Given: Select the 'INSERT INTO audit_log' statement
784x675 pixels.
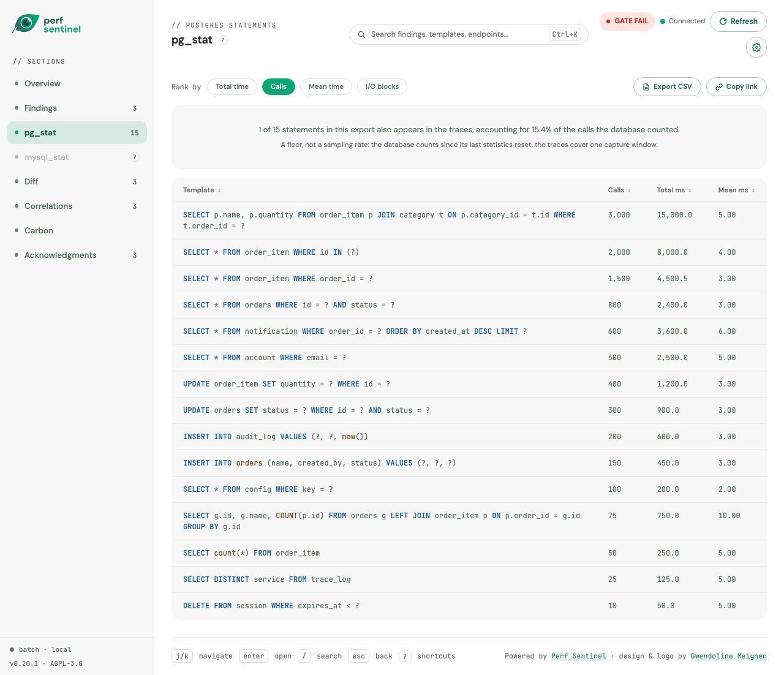Looking at the screenshot, I should coord(469,437).
